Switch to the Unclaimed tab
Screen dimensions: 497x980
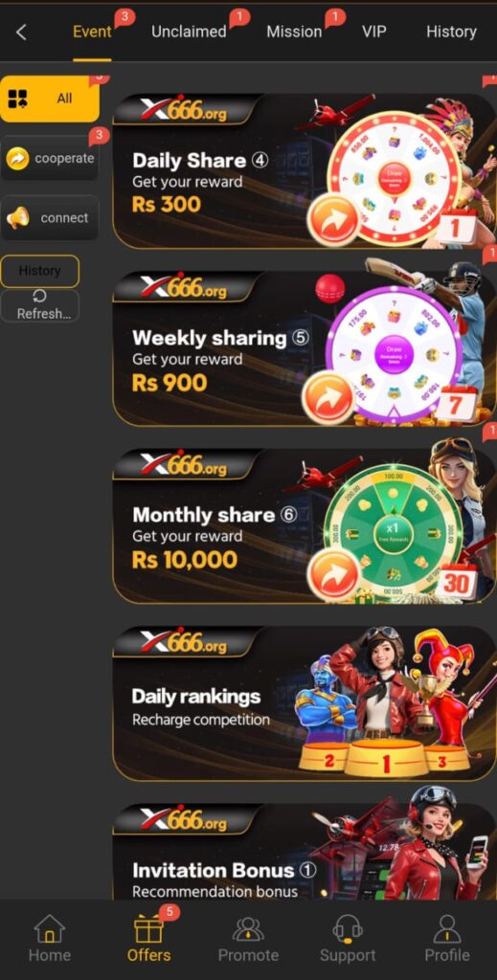click(x=189, y=32)
